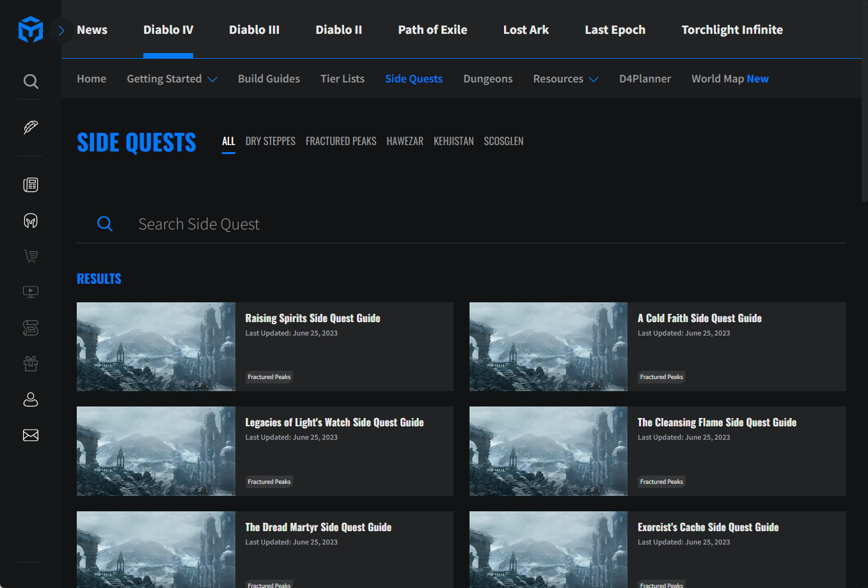Screen dimensions: 868x588
Task: Open A Cold Faith Side Quest Guide
Action: 700,318
